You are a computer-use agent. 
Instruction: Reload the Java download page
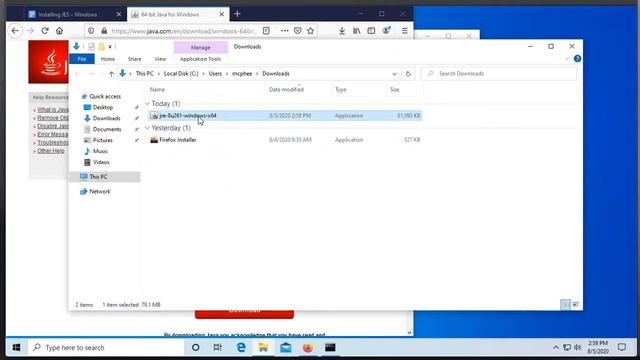(45, 31)
